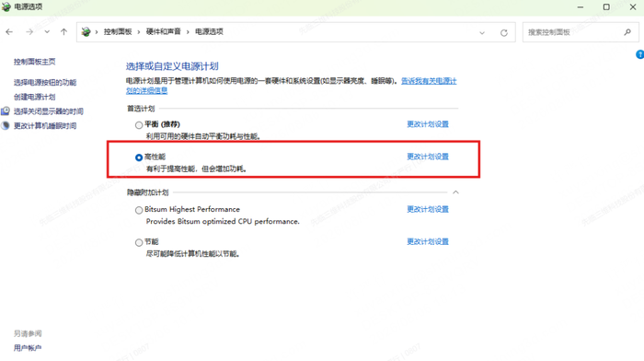Click the heading 选择或自定义电源计划

coord(172,66)
